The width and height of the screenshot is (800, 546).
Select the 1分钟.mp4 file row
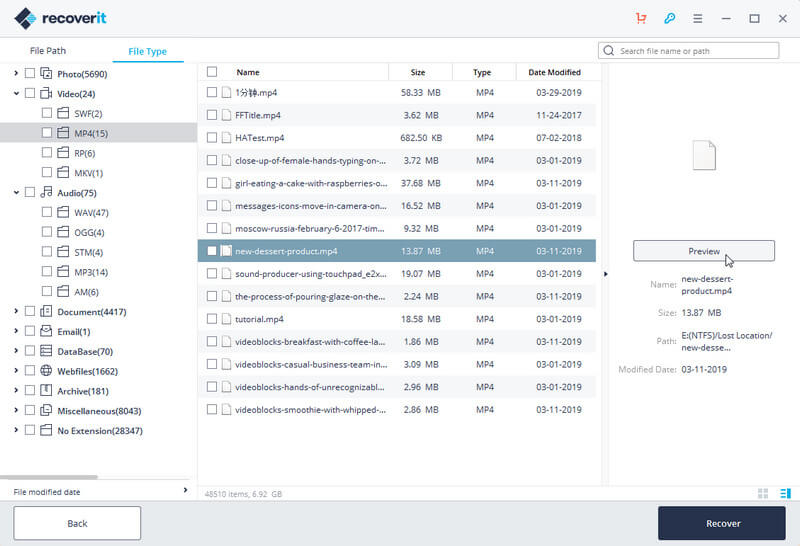click(x=396, y=92)
